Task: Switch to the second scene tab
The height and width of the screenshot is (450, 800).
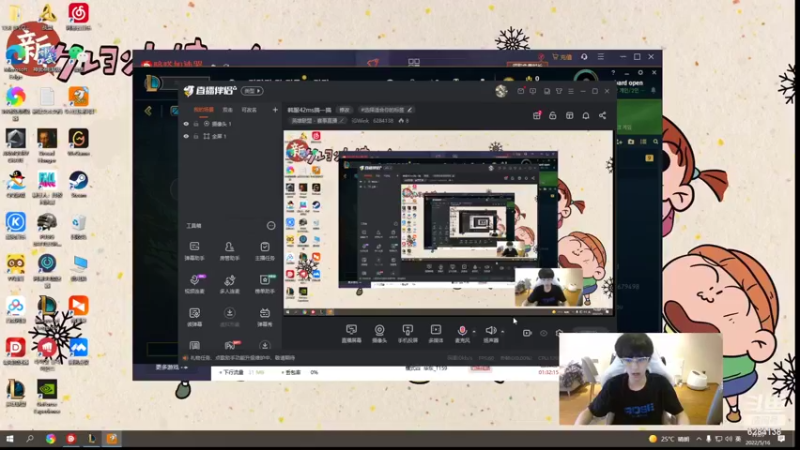Action: pyautogui.click(x=228, y=110)
